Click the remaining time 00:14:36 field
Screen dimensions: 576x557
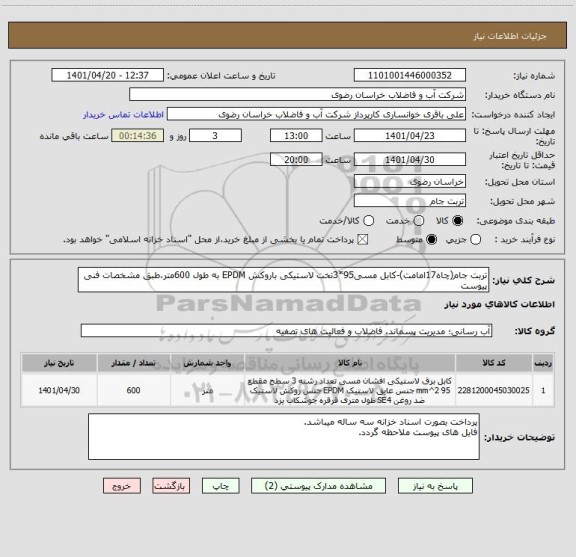138,136
